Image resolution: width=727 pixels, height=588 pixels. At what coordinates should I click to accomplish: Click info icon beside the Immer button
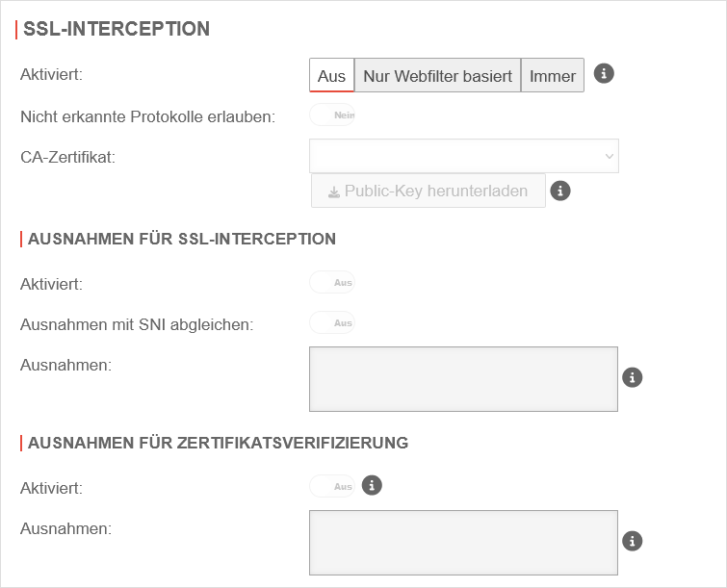coord(604,74)
